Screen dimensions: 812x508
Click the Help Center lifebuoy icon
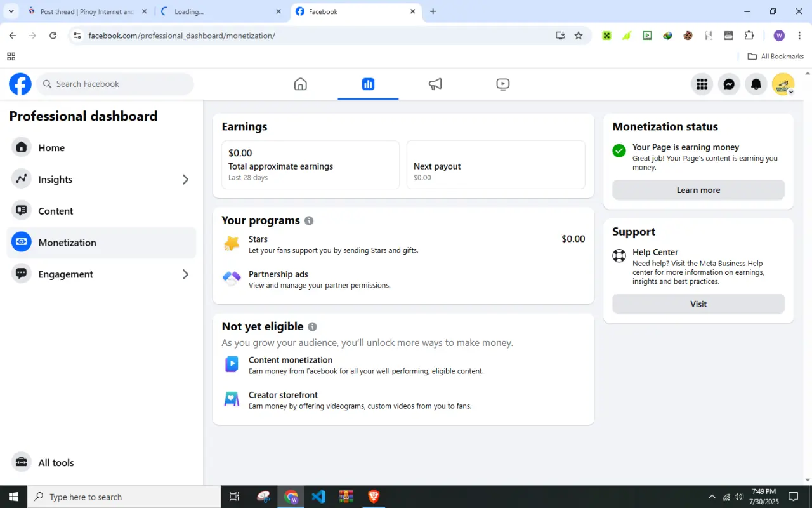pyautogui.click(x=619, y=256)
